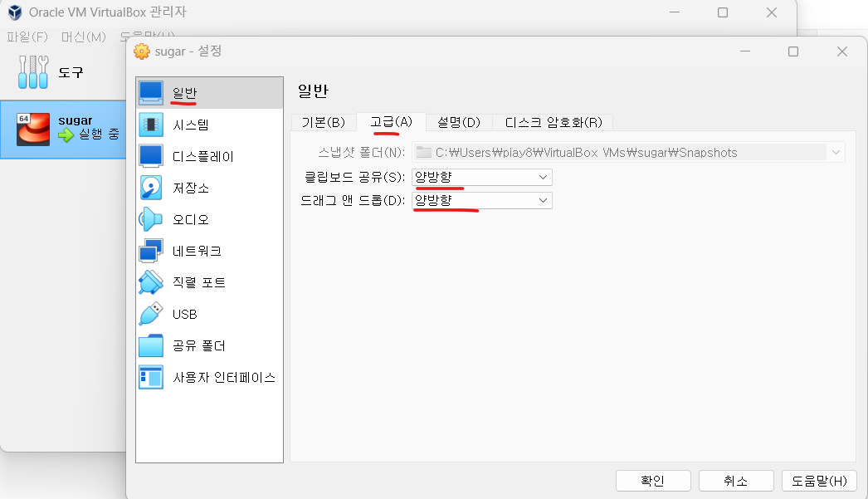Viewport: 868px width, 499px height.
Task: Open the 사용자 인터페이스 icon
Action: (150, 377)
